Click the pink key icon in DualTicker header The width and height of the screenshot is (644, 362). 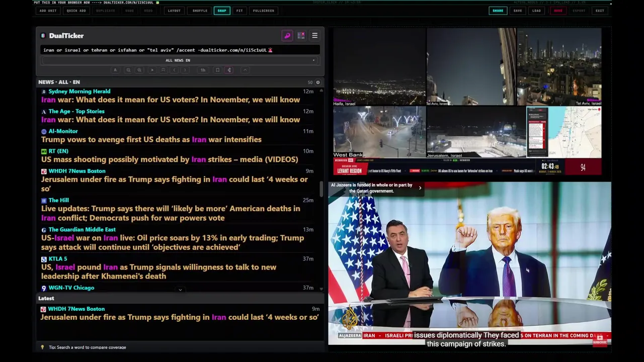click(287, 36)
